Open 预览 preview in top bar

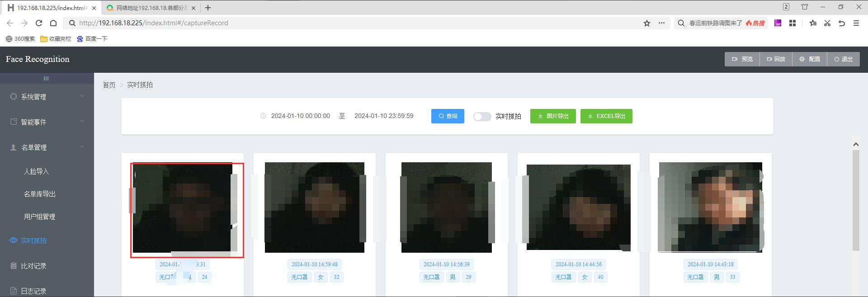(742, 59)
